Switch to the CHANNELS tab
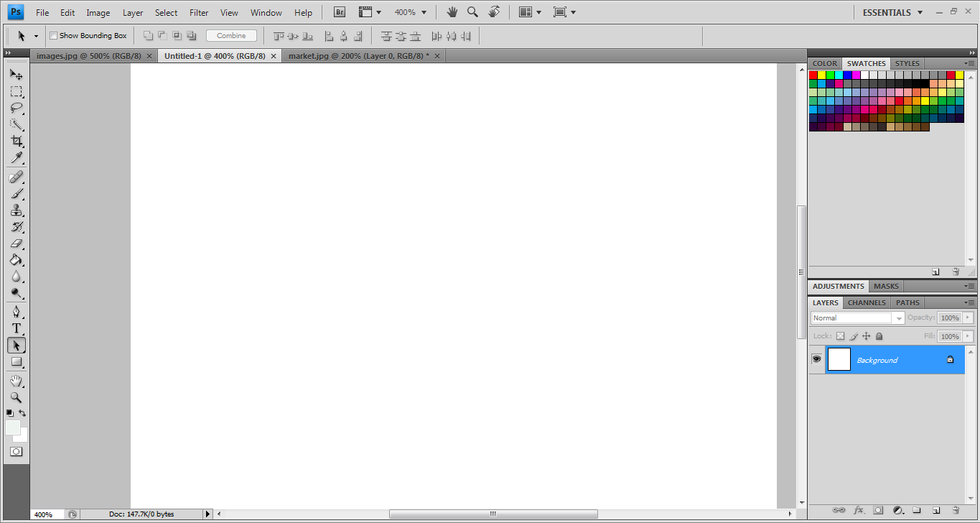This screenshot has height=523, width=980. [x=866, y=302]
